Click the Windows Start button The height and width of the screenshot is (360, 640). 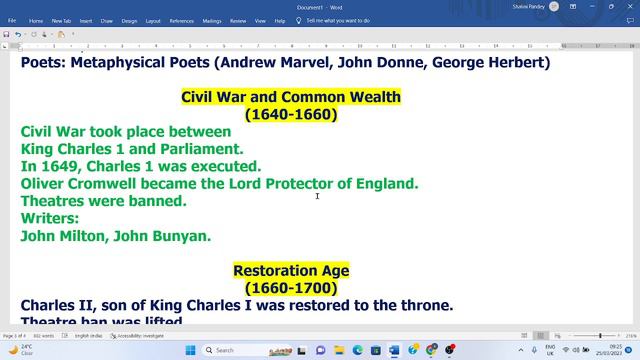[191, 350]
